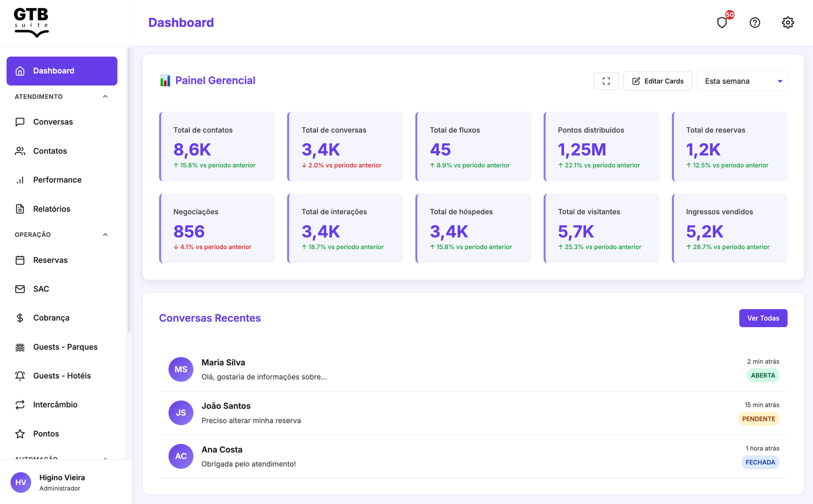Screen dimensions: 813x504
Task: Click the Guests - Hotéis bell icon
Action: 20,376
